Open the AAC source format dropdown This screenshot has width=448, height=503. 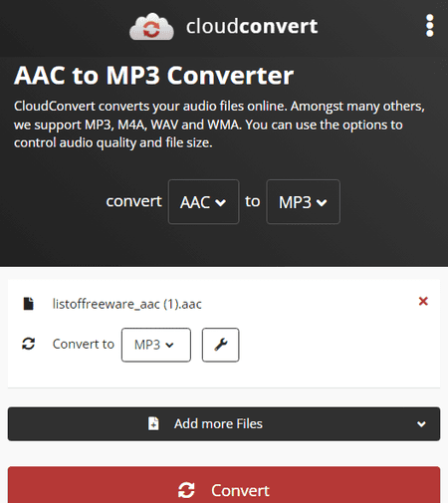click(204, 202)
